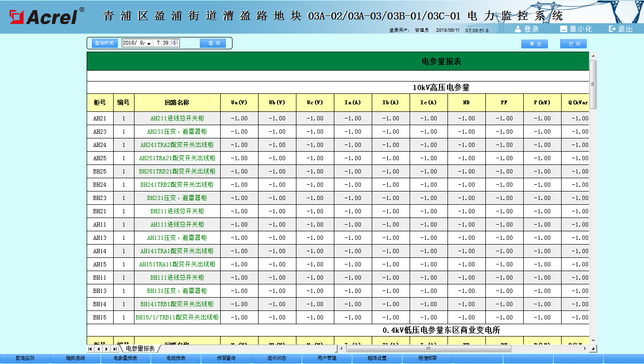This screenshot has height=364, width=644.
Task: Open the AH211进线总开关柜 circuit link
Action: [x=177, y=118]
